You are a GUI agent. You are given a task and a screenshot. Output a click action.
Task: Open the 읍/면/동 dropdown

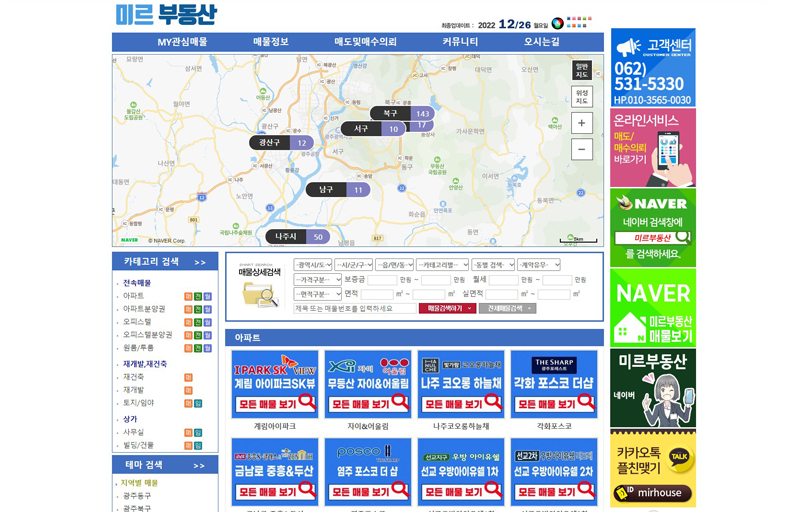click(394, 265)
